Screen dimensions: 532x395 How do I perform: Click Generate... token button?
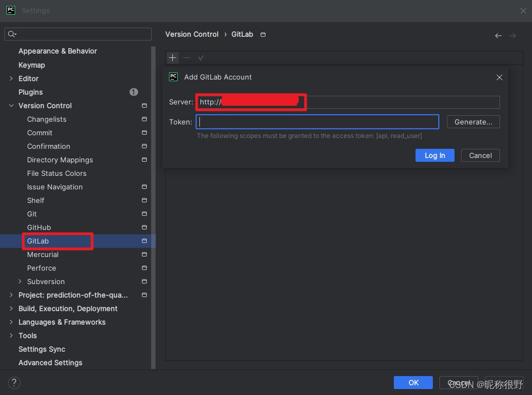coord(473,122)
